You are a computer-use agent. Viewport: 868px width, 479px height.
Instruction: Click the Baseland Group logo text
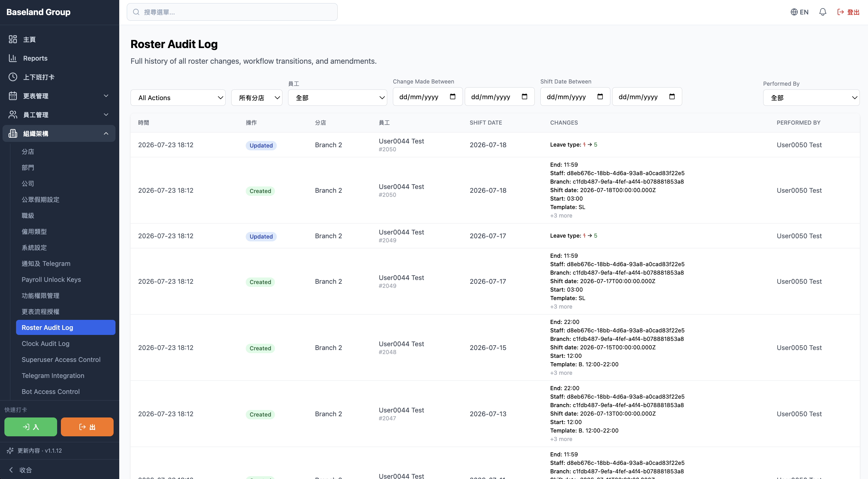pyautogui.click(x=38, y=12)
